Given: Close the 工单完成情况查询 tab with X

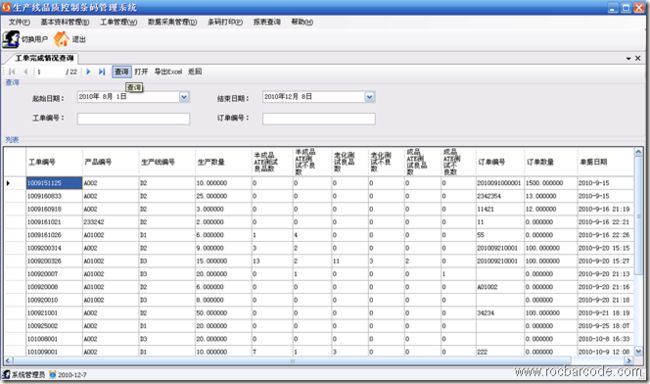Looking at the screenshot, I should pos(638,58).
